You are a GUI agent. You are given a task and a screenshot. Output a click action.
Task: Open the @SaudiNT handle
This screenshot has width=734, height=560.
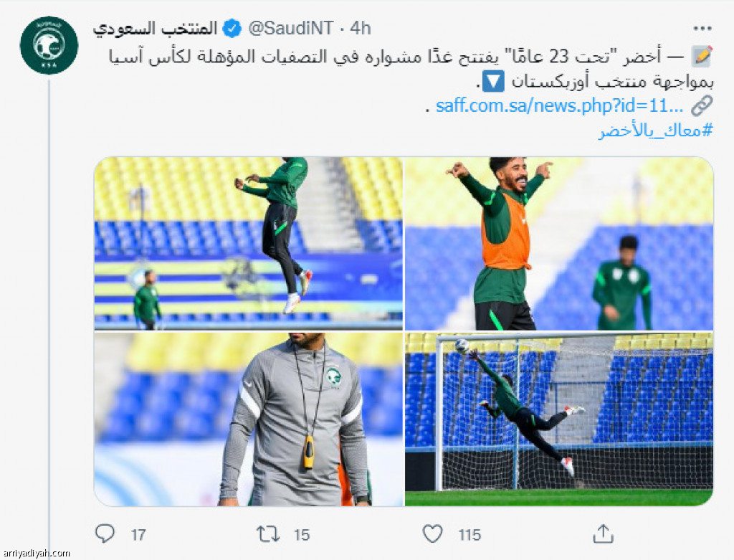pos(291,29)
